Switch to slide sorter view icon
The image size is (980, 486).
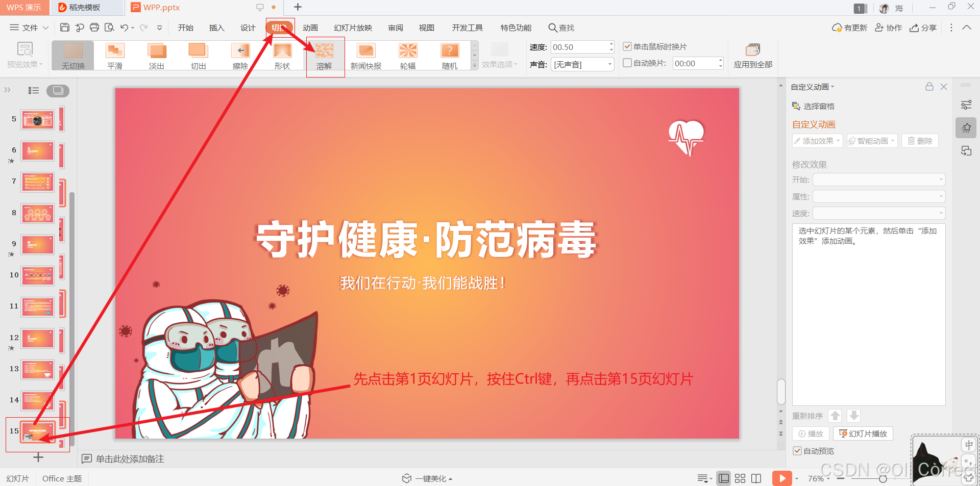click(740, 478)
